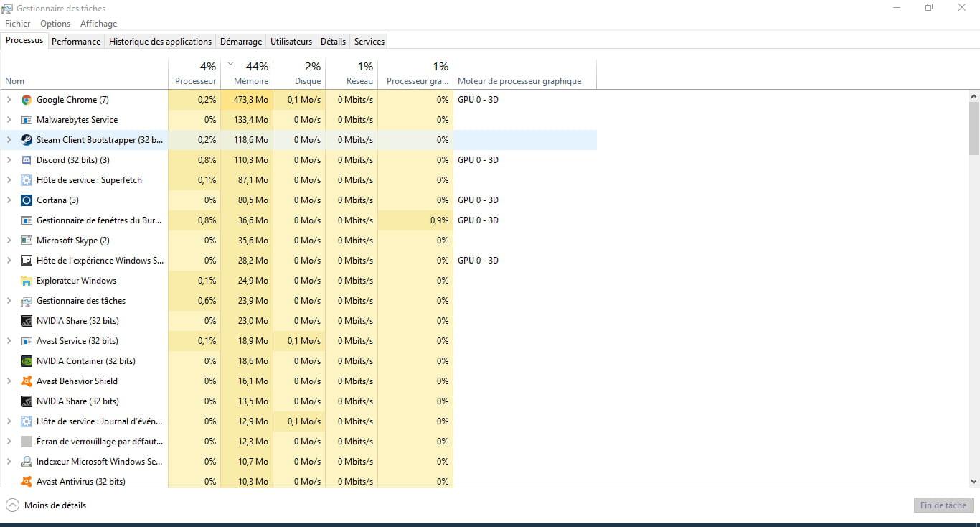Image resolution: width=980 pixels, height=527 pixels.
Task: Click the NVIDIA Share 13,5 Mo icon
Action: (x=27, y=401)
